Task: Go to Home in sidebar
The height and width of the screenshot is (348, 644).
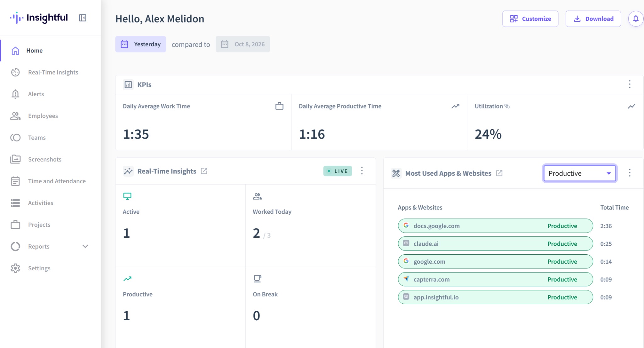Action: (x=50, y=51)
